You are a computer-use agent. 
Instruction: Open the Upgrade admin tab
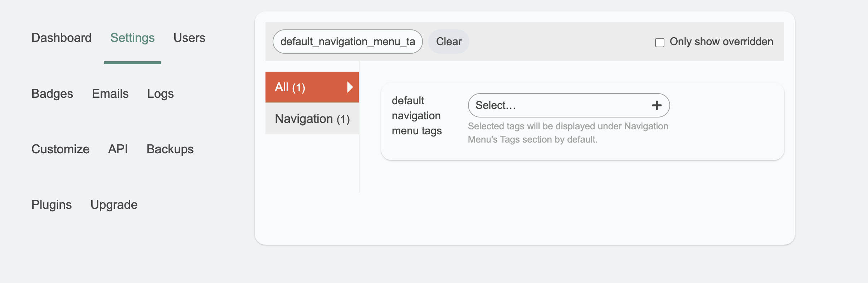pyautogui.click(x=114, y=205)
